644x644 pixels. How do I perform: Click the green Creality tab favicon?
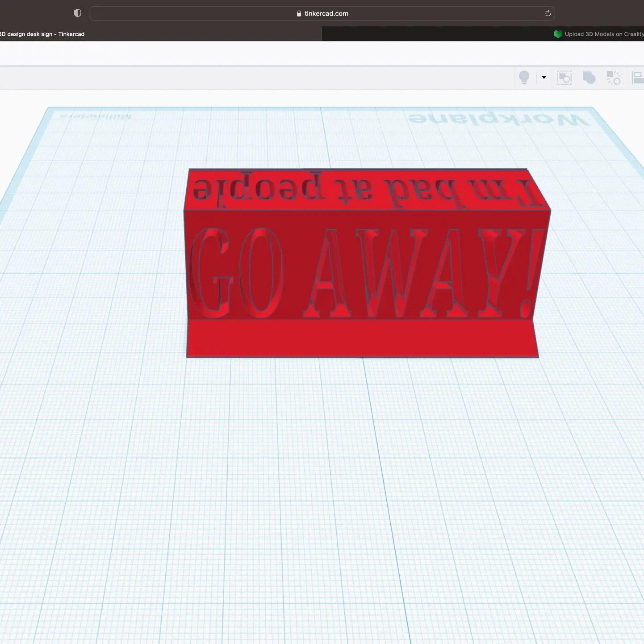[x=558, y=34]
